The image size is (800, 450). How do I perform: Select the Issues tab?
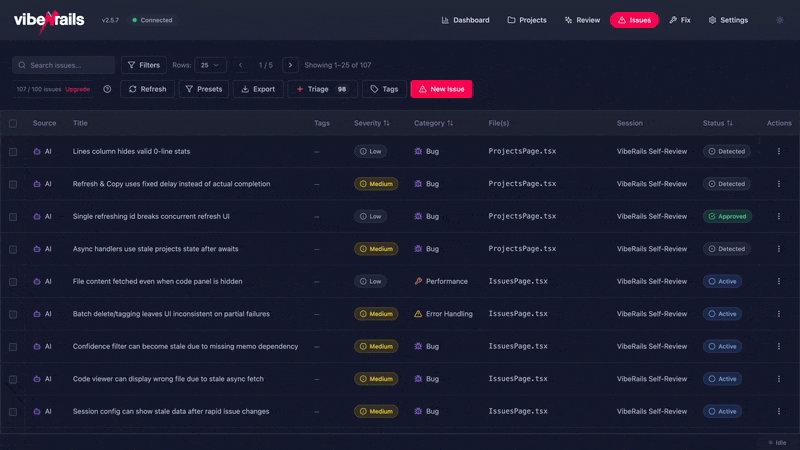tap(634, 20)
